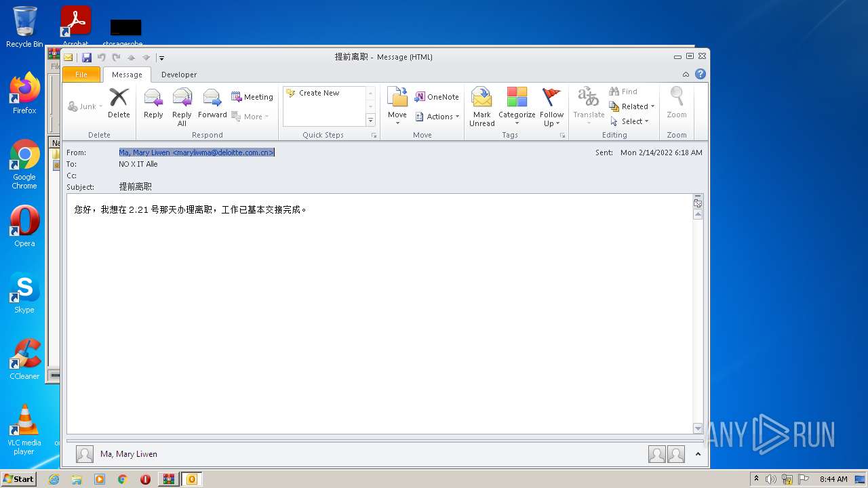This screenshot has width=868, height=488.
Task: Click the Delete message X icon
Action: point(119,104)
